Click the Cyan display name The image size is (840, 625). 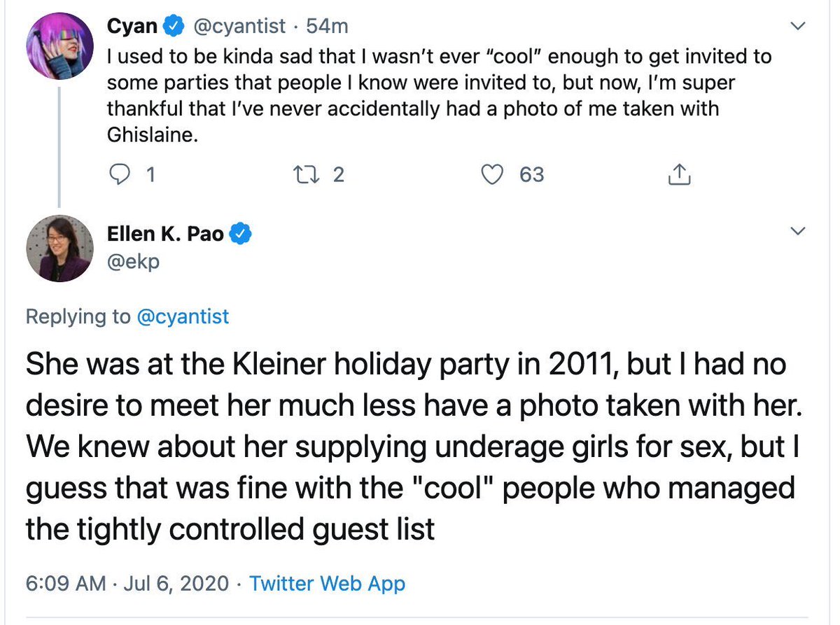[x=132, y=26]
